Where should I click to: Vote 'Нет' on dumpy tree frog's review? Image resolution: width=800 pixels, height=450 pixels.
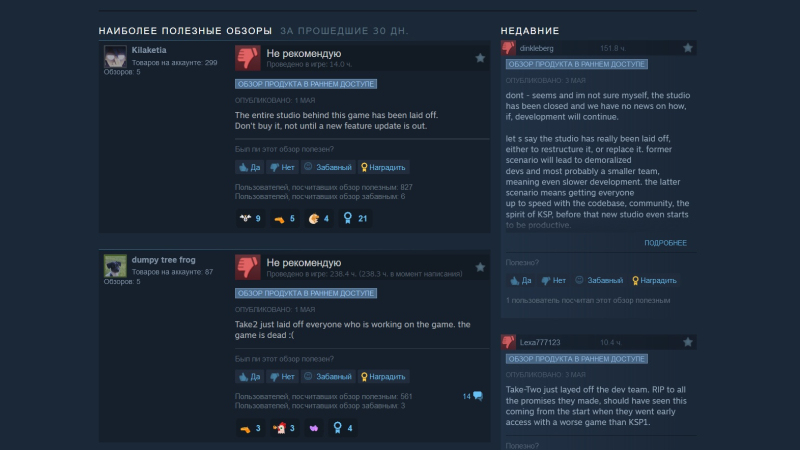(282, 377)
